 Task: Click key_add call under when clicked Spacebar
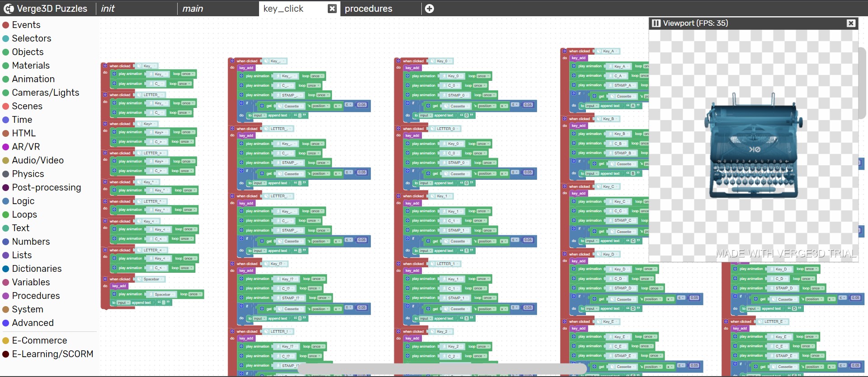click(x=119, y=286)
